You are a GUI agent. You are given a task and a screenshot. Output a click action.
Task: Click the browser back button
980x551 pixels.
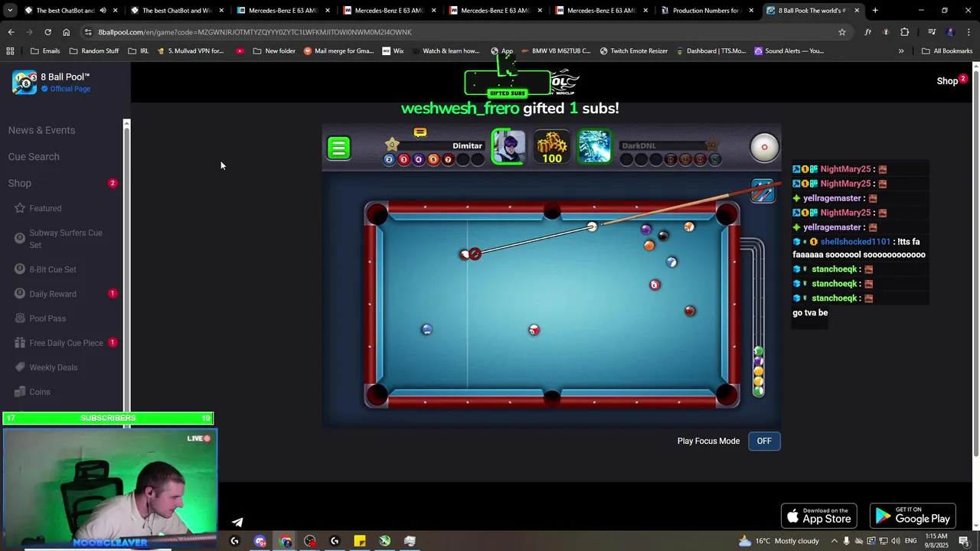point(11,32)
